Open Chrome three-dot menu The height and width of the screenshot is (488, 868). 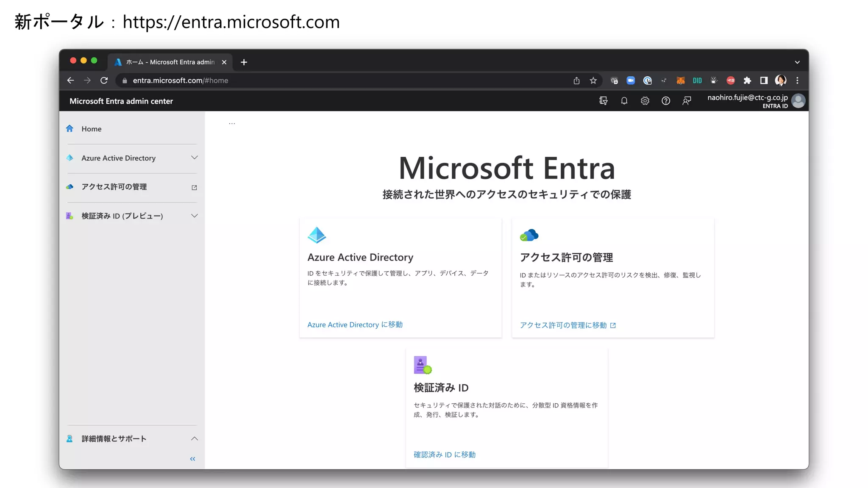point(797,80)
